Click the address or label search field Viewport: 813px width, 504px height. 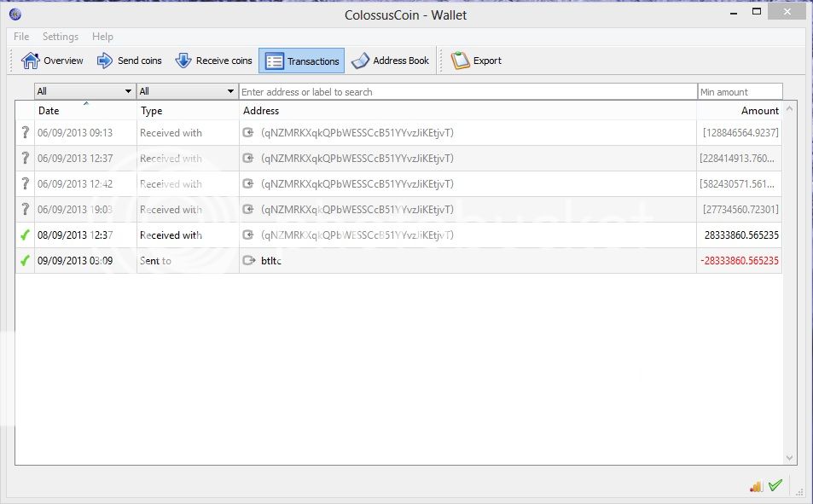(x=468, y=92)
